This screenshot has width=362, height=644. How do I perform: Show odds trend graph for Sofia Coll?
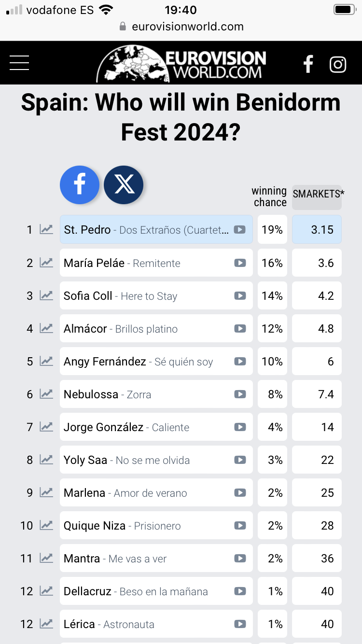(46, 295)
